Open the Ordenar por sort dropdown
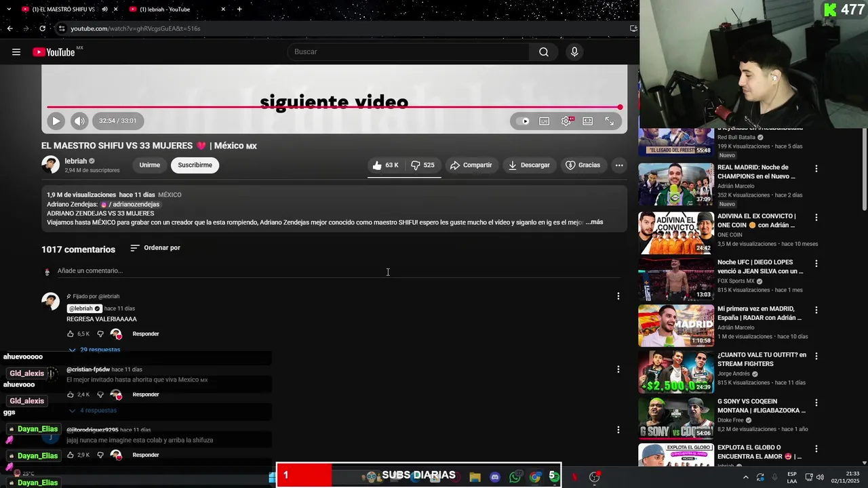Viewport: 868px width, 488px height. click(155, 248)
